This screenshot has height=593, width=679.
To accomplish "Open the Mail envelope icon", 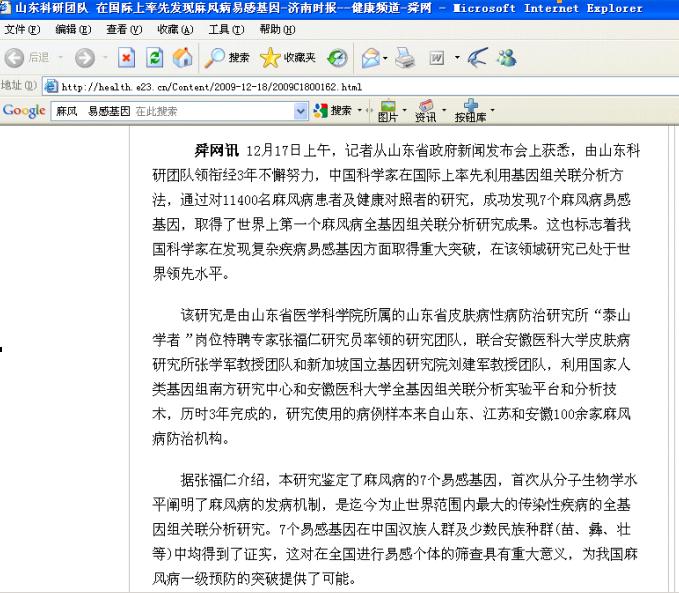I will coord(370,58).
